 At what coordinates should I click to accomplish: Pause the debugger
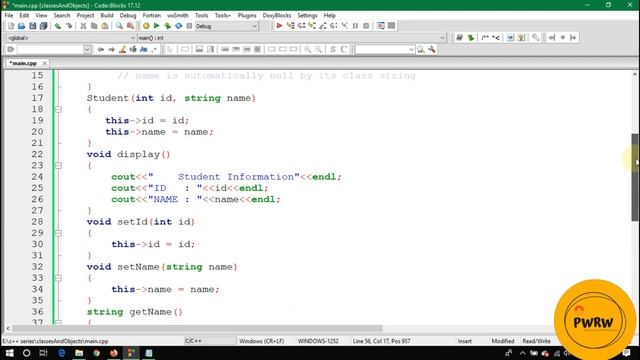tap(355, 26)
